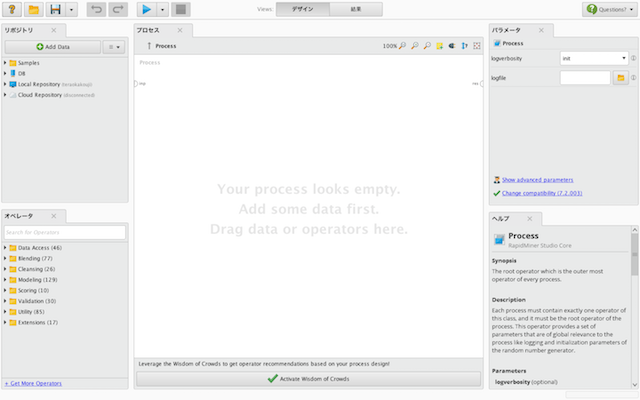Zoom out with the red magnifier

(x=427, y=46)
